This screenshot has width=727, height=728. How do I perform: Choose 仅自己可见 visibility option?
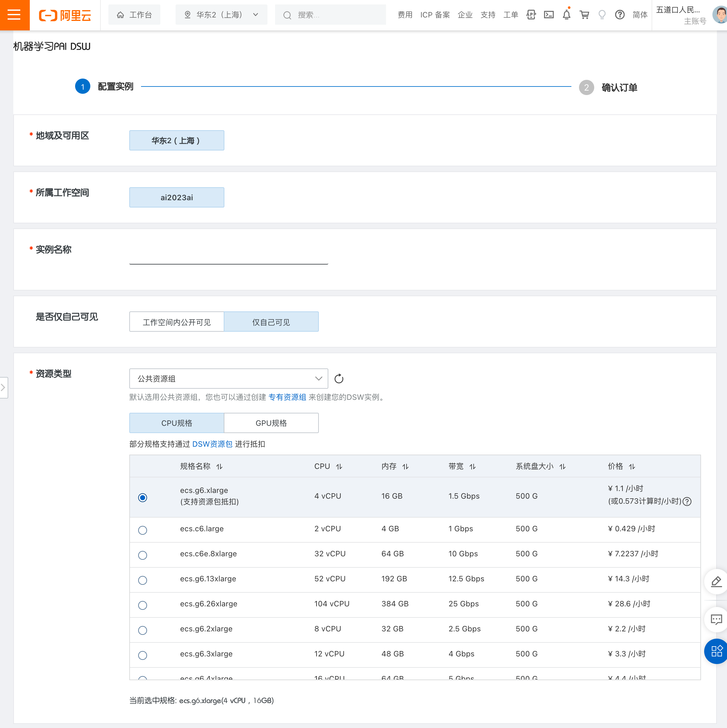[271, 322]
